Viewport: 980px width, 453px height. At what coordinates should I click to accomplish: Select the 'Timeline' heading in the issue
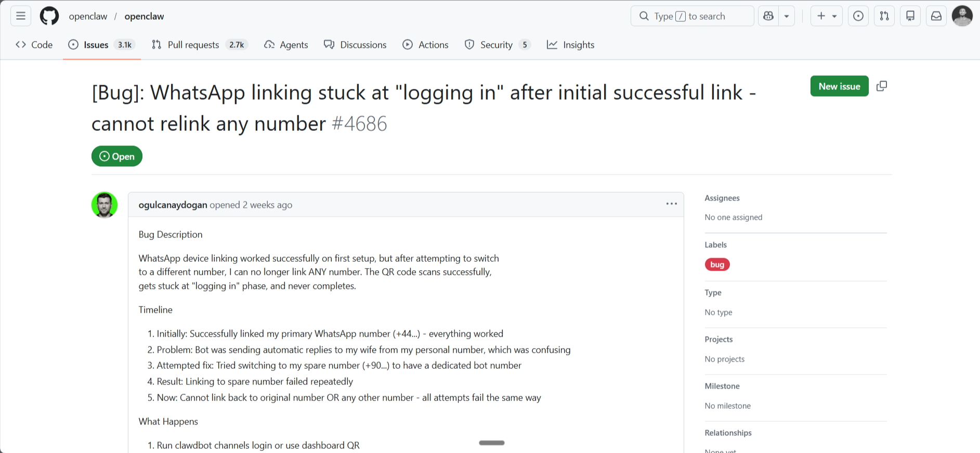click(x=155, y=310)
